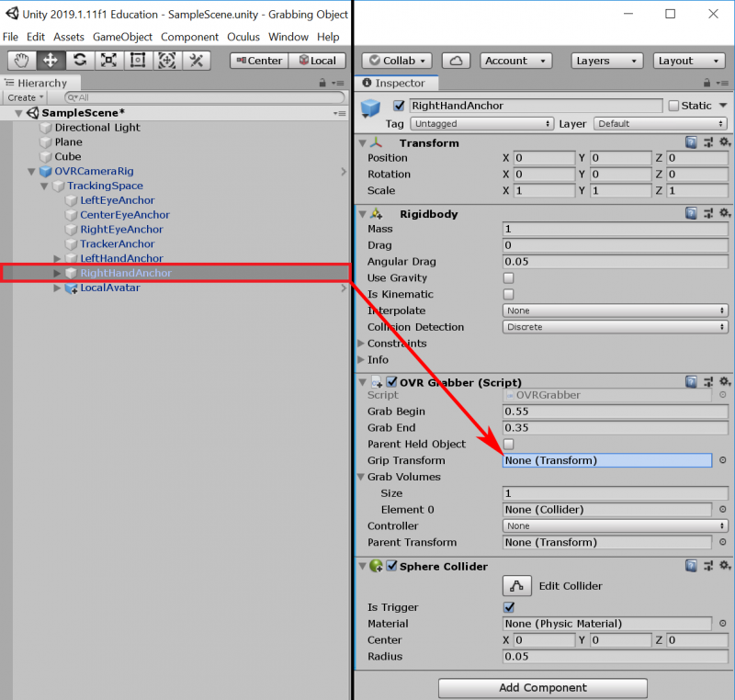Open OVR Grabber help reference icon
Image resolution: width=735 pixels, height=700 pixels.
691,382
